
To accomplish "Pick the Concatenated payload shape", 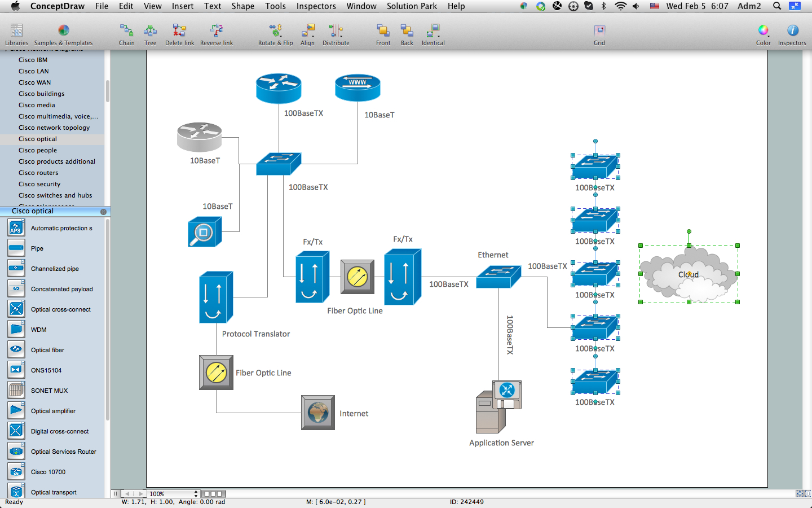I will 16,289.
